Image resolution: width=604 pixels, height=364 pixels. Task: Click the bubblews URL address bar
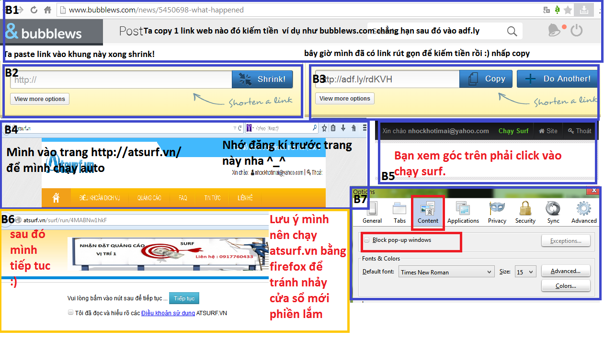299,10
